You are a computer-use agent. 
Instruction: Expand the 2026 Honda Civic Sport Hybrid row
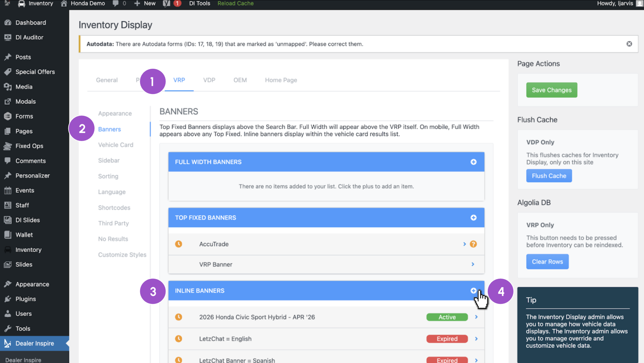(476, 317)
